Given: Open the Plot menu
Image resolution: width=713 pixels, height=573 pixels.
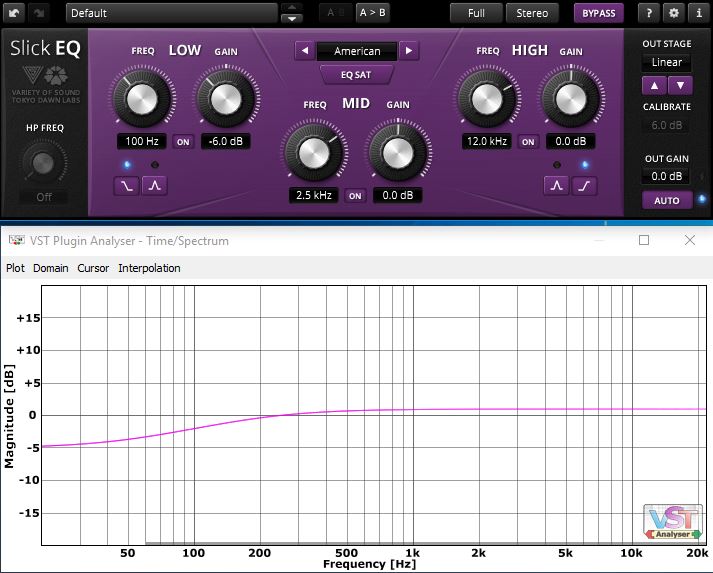Looking at the screenshot, I should (15, 268).
